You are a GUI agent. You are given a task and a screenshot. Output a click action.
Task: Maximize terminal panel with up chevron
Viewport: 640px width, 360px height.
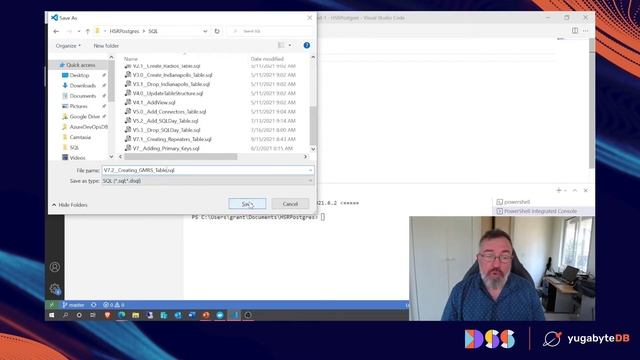click(x=575, y=191)
